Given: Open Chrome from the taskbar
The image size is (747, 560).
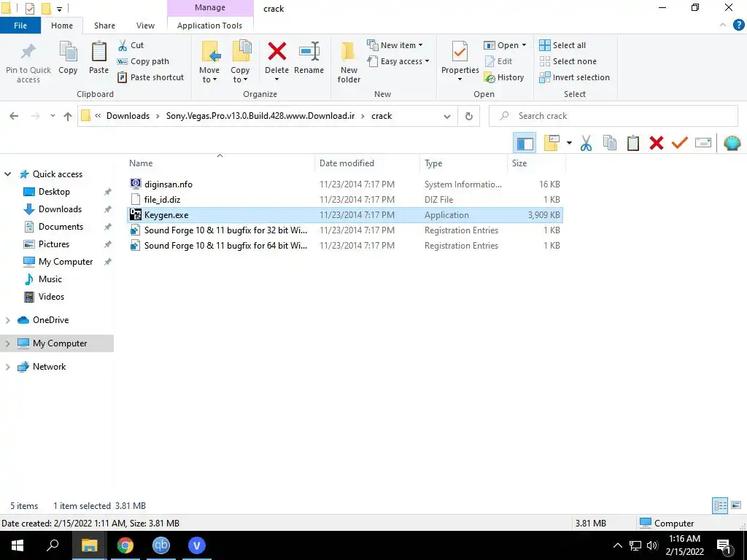Looking at the screenshot, I should (125, 545).
